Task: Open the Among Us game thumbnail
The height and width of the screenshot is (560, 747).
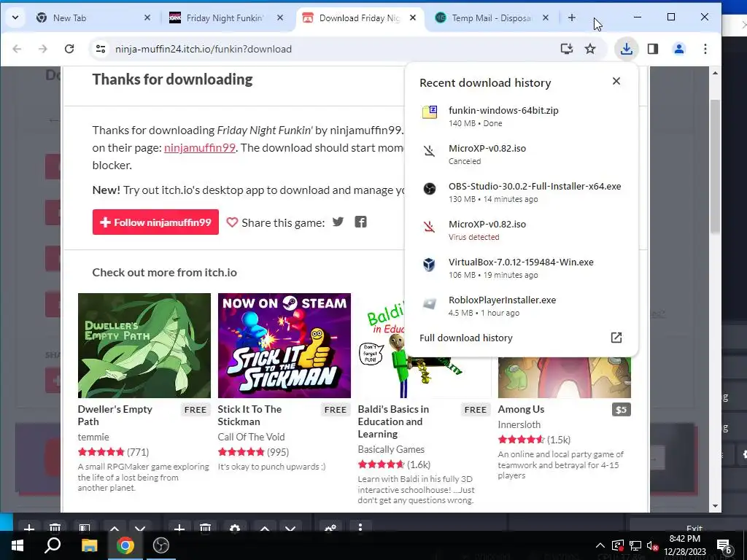Action: (565, 378)
